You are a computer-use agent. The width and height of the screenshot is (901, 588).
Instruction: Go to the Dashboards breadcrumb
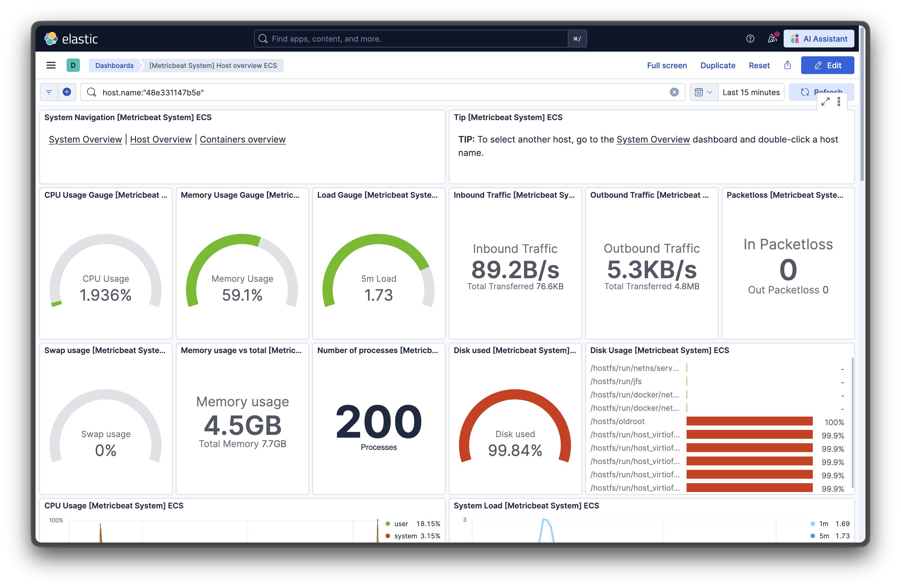tap(114, 65)
